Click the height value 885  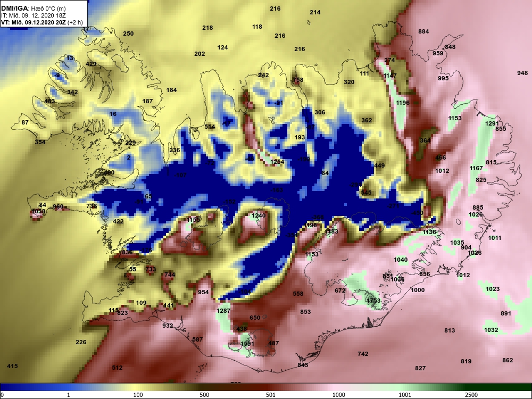coord(478,207)
